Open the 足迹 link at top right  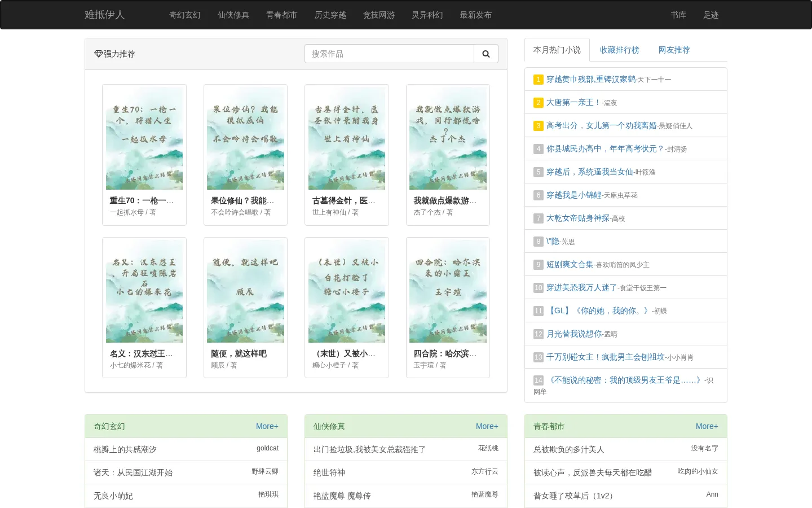pyautogui.click(x=711, y=15)
